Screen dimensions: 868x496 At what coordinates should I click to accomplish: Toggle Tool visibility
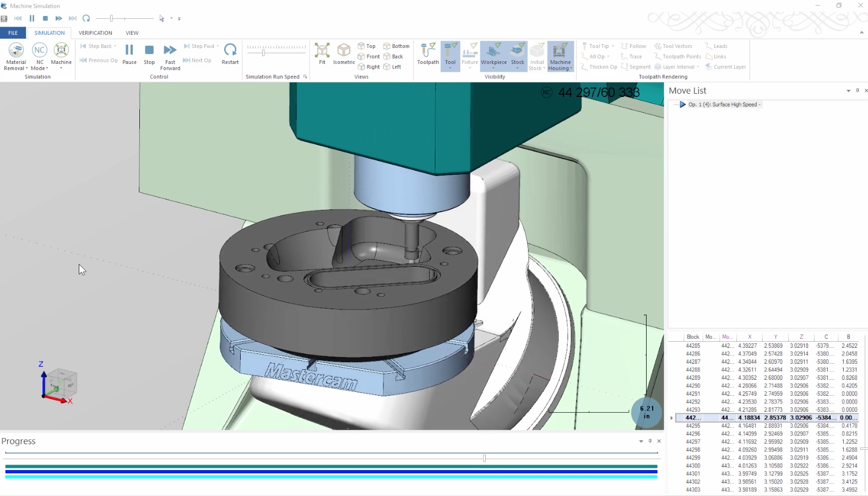[451, 56]
